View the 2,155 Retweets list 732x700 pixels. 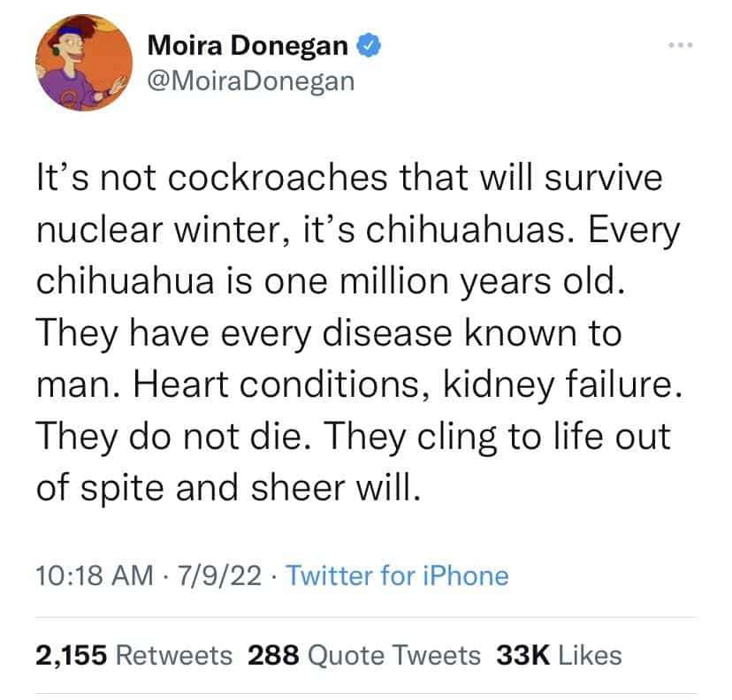(x=134, y=655)
